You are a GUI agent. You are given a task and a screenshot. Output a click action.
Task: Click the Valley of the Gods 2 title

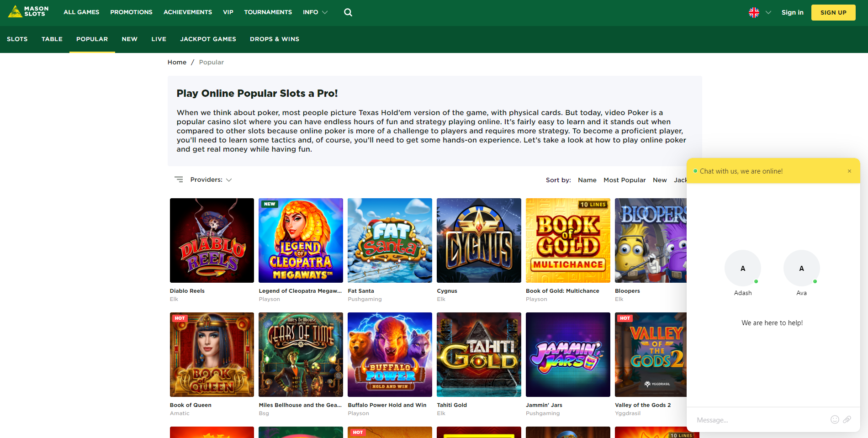[x=643, y=405]
